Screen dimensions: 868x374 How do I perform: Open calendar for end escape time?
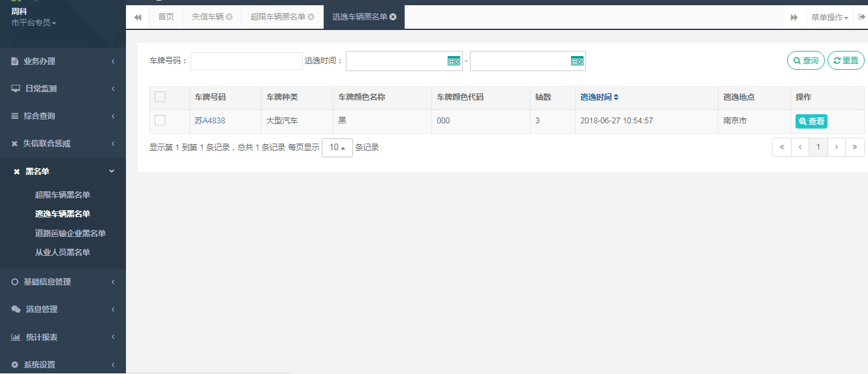tap(578, 61)
